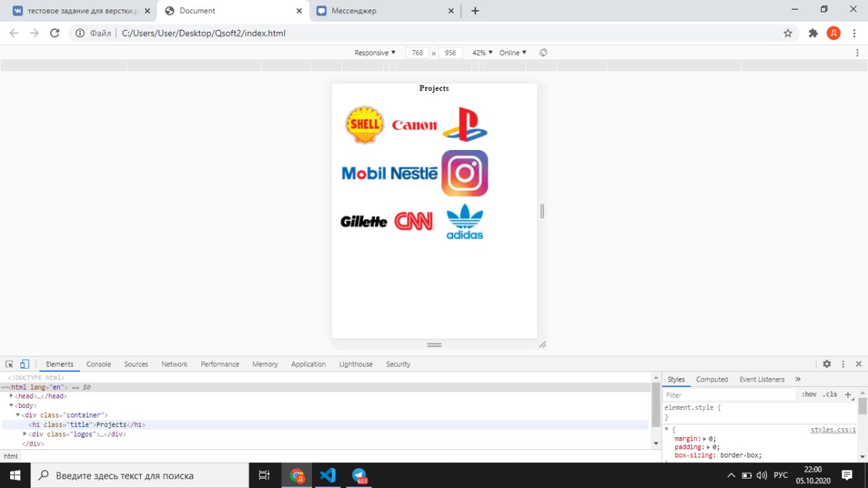
Task: Click the Gillette logo image
Action: [363, 221]
